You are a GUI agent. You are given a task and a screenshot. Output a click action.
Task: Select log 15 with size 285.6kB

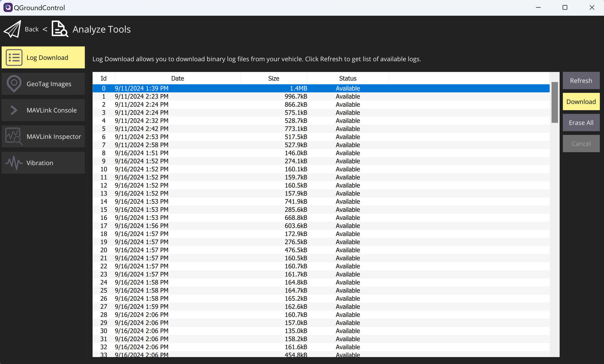click(321, 210)
